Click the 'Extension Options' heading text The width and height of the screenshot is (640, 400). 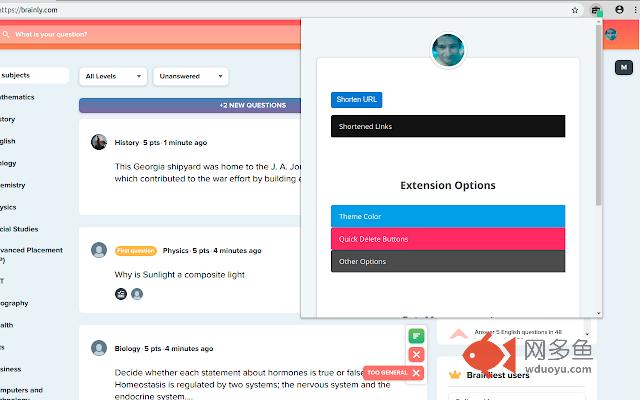[448, 185]
